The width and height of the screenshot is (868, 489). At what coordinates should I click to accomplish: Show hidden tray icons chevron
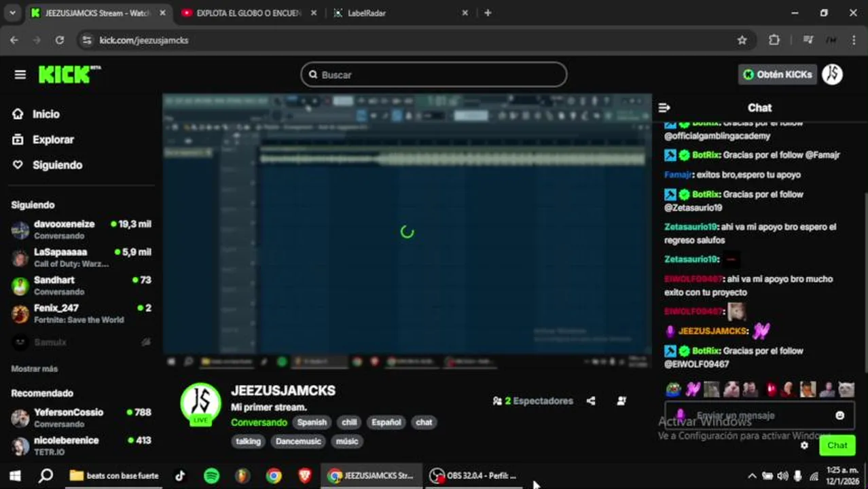click(x=752, y=476)
